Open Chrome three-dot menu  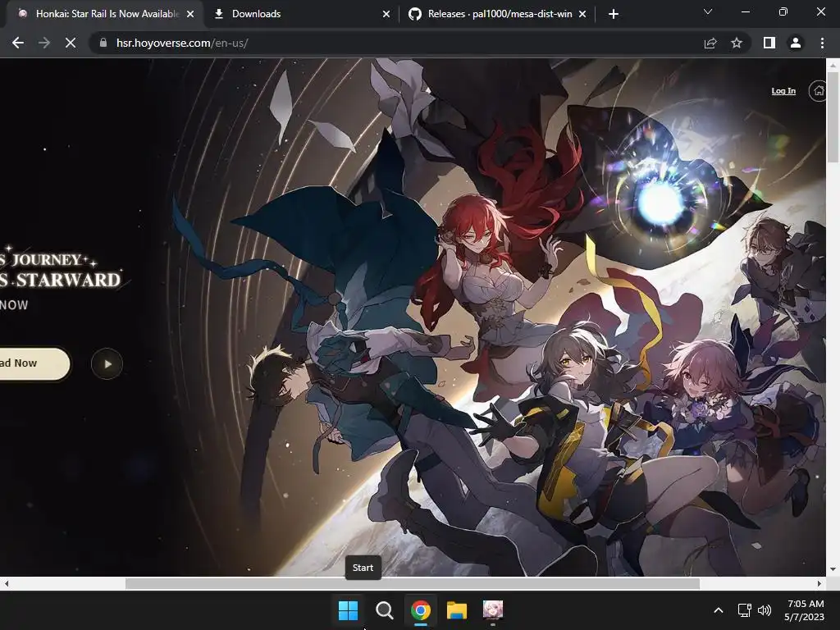click(822, 43)
